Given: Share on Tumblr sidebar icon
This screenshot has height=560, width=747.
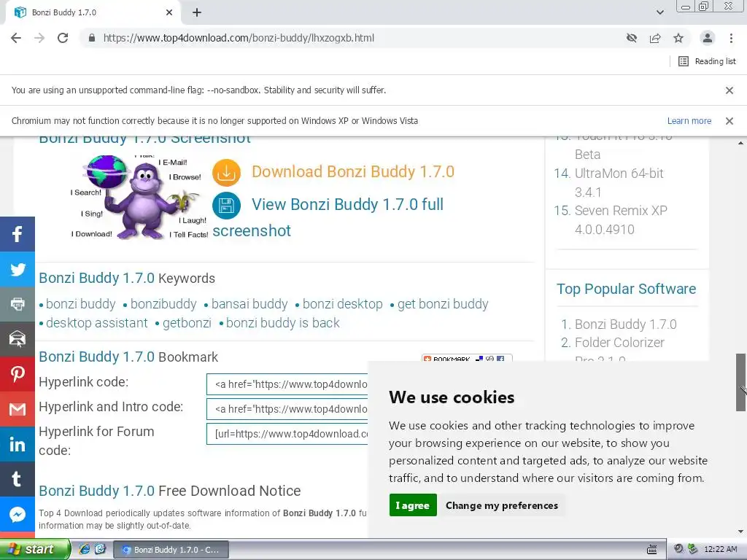Looking at the screenshot, I should (x=18, y=479).
